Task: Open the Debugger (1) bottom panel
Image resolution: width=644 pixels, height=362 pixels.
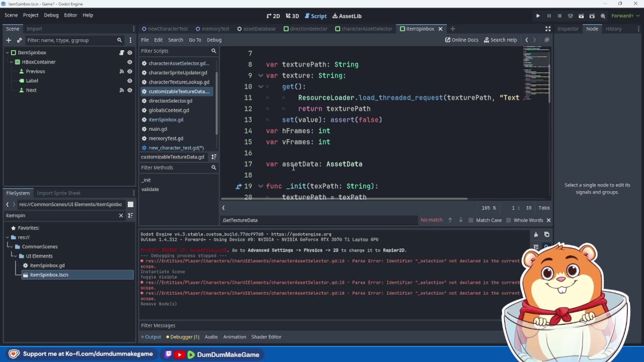Action: 183,337
